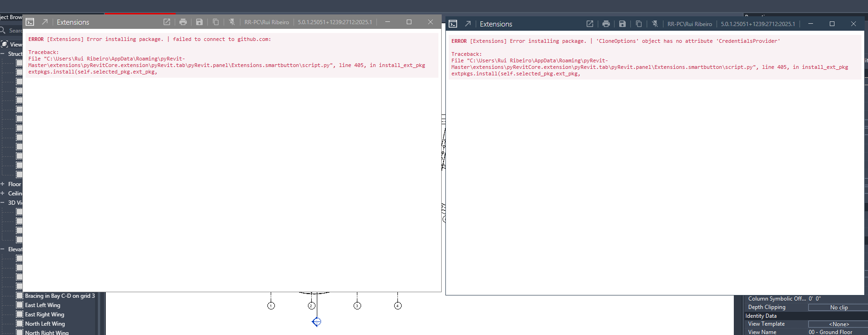868x335 pixels.
Task: Toggle the pin icon in the right Extensions window
Action: (x=655, y=24)
